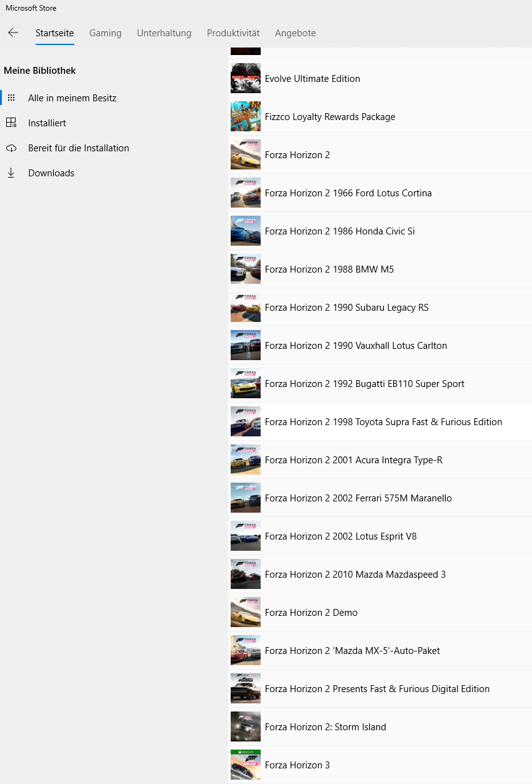Screen dimensions: 532x784
Task: Click the 1966 Ford Lotus Cortina thumbnail
Action: pos(246,193)
